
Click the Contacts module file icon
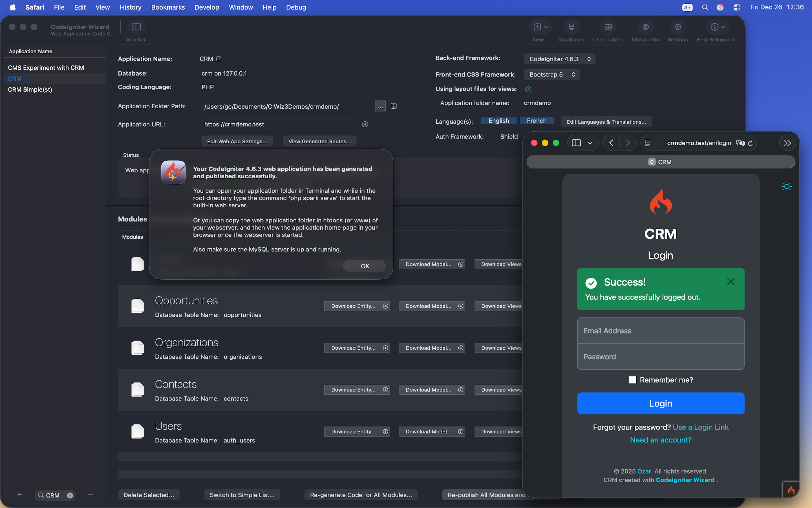[x=138, y=389]
